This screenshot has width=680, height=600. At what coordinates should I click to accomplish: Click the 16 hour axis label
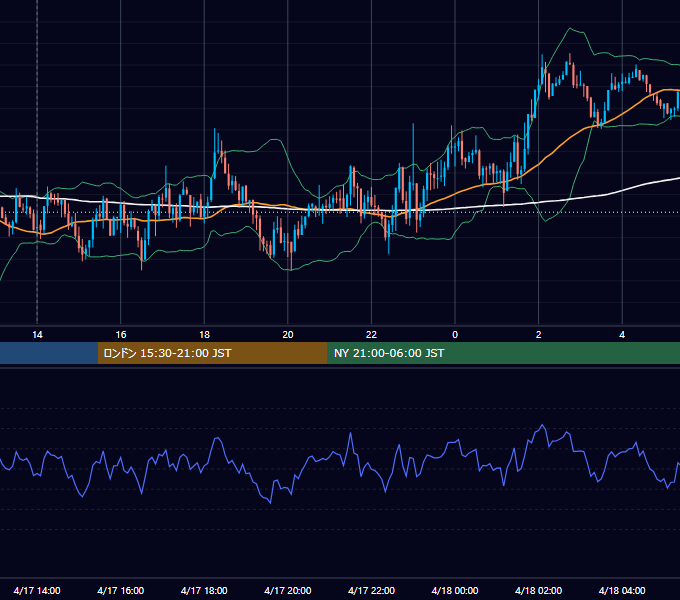coord(121,335)
